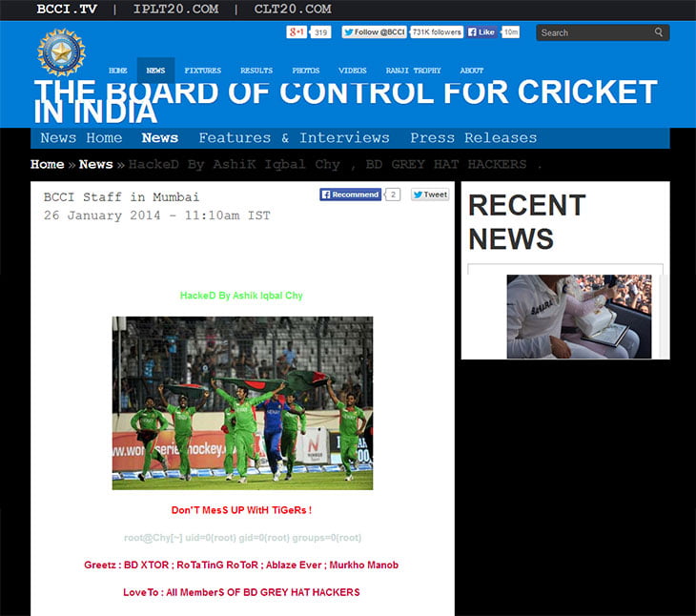
Task: Open VIDEOS in main navigation
Action: click(x=353, y=71)
